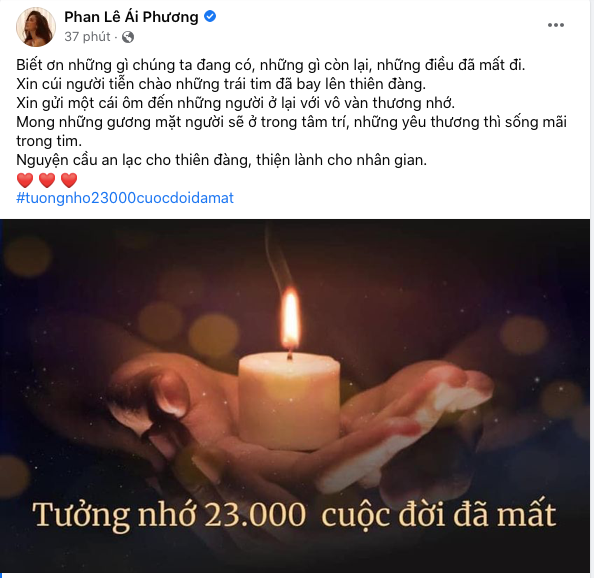Open Phan Lê Ái Phương's profile avatar

(36, 27)
